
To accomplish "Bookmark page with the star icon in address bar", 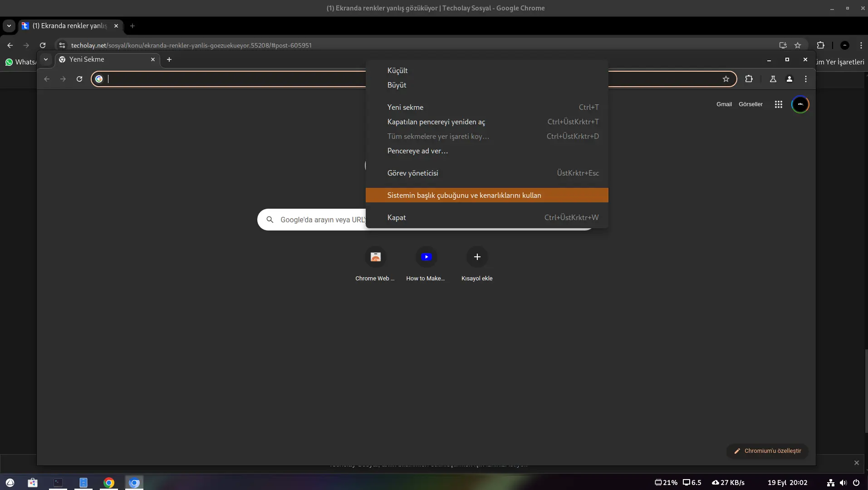I will [x=726, y=79].
